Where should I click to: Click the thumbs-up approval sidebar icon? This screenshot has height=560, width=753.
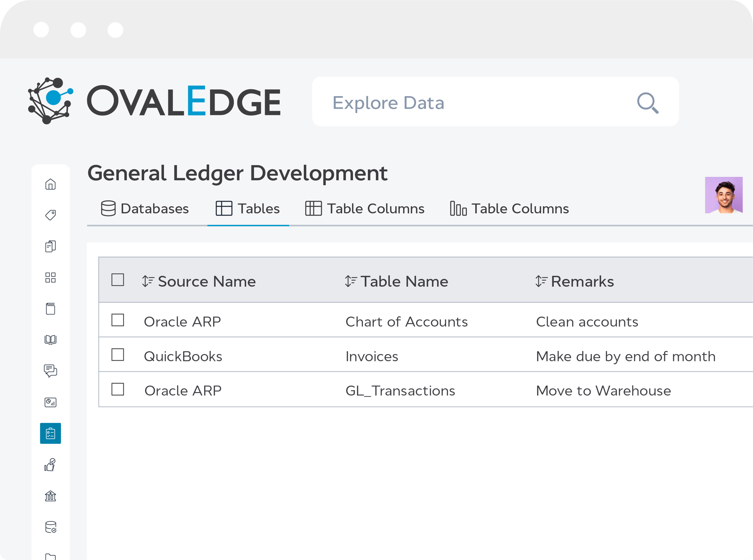pyautogui.click(x=50, y=465)
